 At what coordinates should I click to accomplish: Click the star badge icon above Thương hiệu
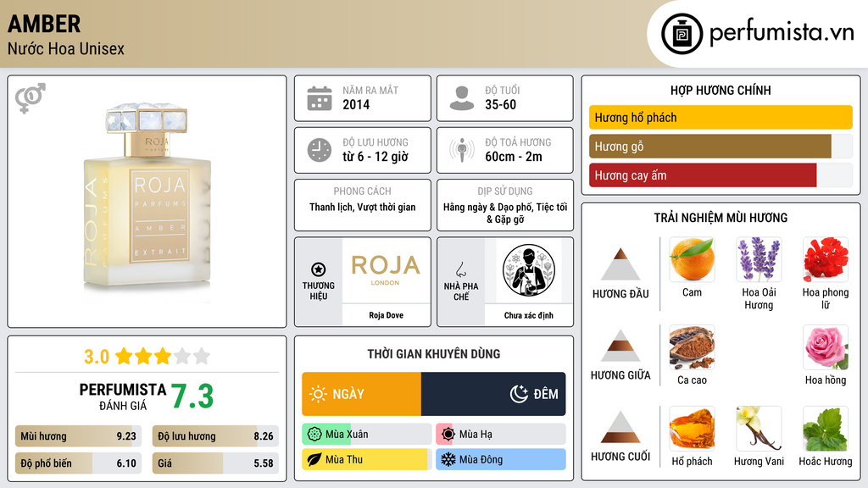click(x=319, y=269)
